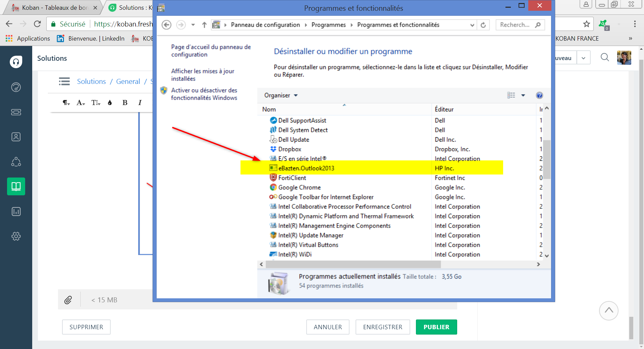The height and width of the screenshot is (349, 644).
Task: Open recent locations dropdown in Control Panel
Action: pos(193,25)
